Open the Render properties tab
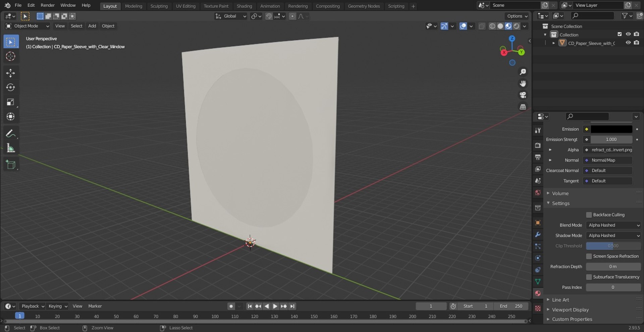Viewport: 644px width, 332px height. [x=538, y=145]
